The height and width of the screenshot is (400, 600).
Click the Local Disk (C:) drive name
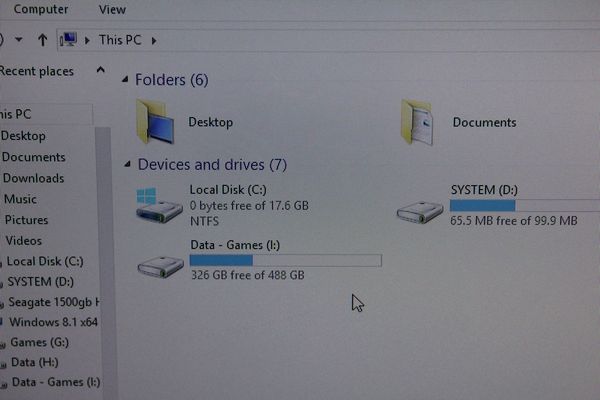[x=228, y=189]
